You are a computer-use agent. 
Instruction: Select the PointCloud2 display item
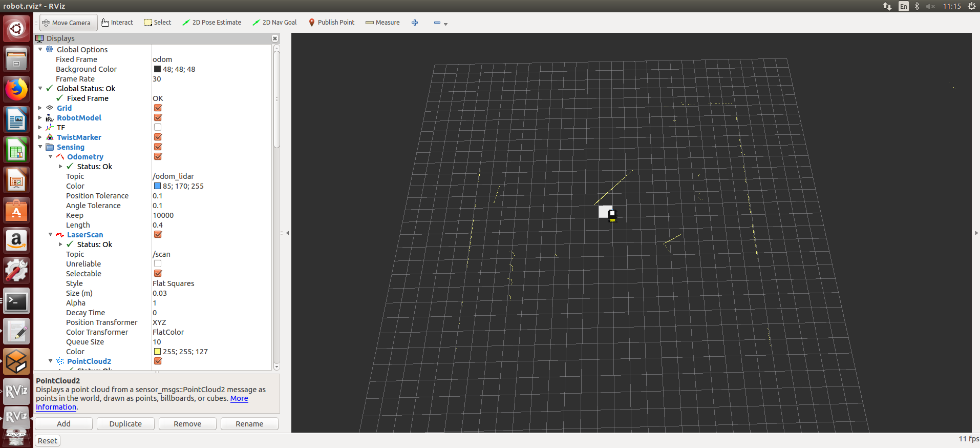click(89, 361)
